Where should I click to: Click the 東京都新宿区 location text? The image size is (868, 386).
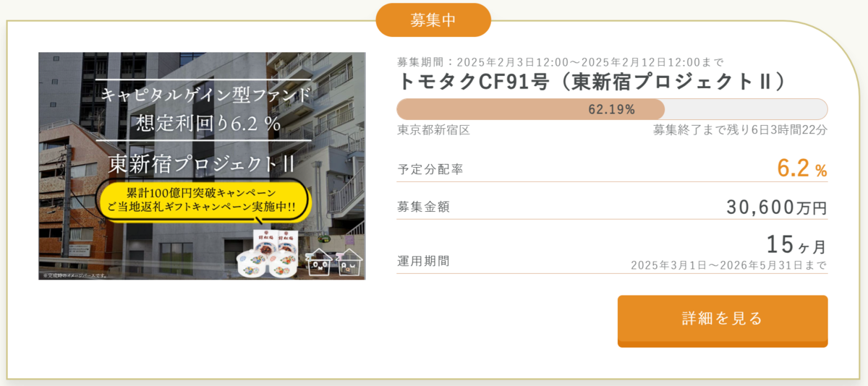pyautogui.click(x=434, y=130)
